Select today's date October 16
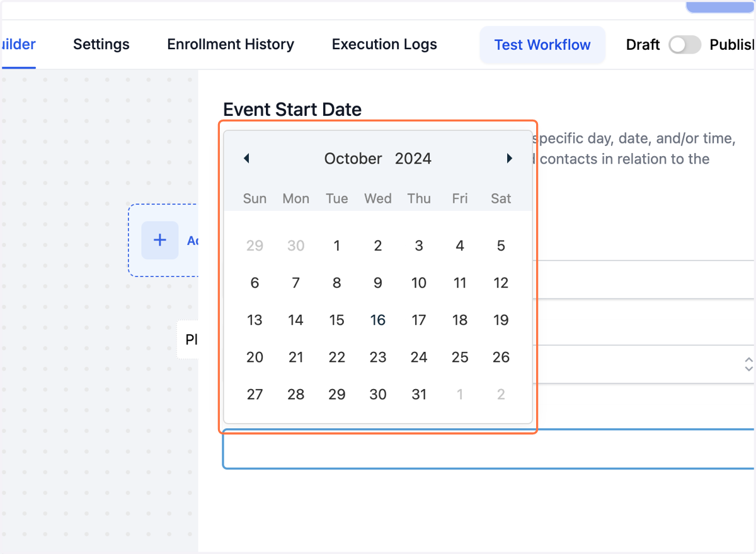 pyautogui.click(x=378, y=320)
